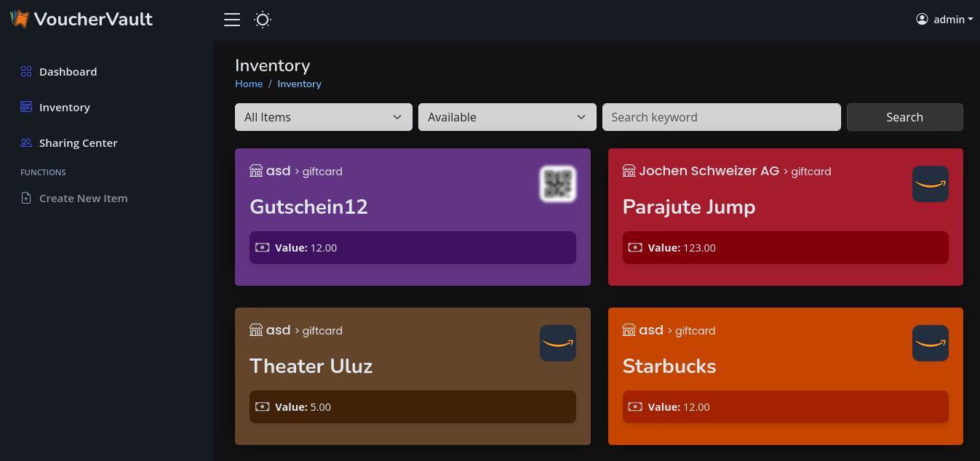This screenshot has height=461, width=980.
Task: Click Amazon logo on Theater Uluz card
Action: click(558, 343)
